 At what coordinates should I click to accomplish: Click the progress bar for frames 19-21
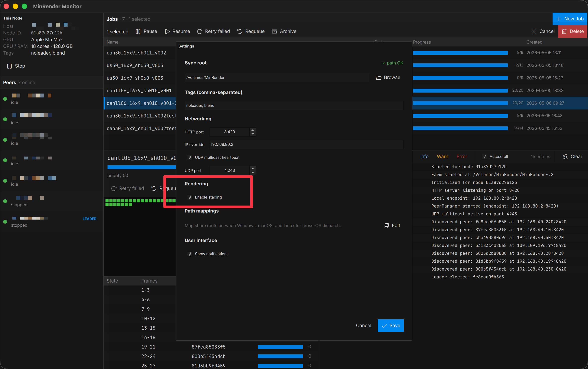[280, 347]
